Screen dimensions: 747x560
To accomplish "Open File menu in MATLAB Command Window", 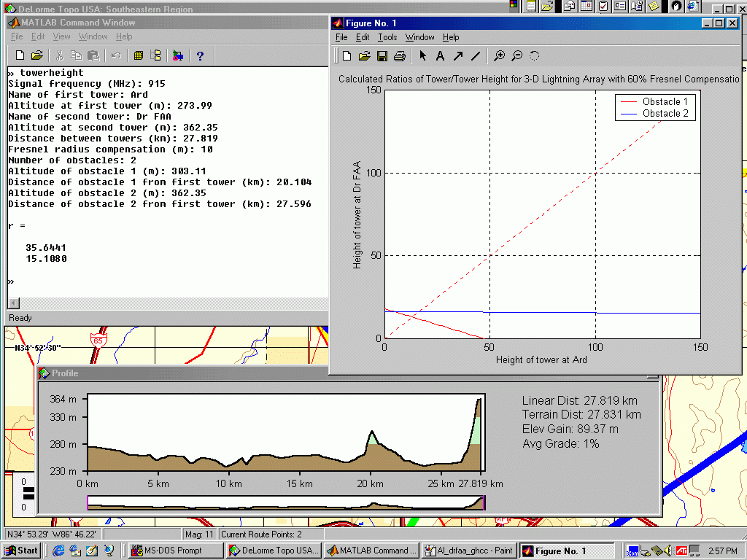I will [x=17, y=36].
